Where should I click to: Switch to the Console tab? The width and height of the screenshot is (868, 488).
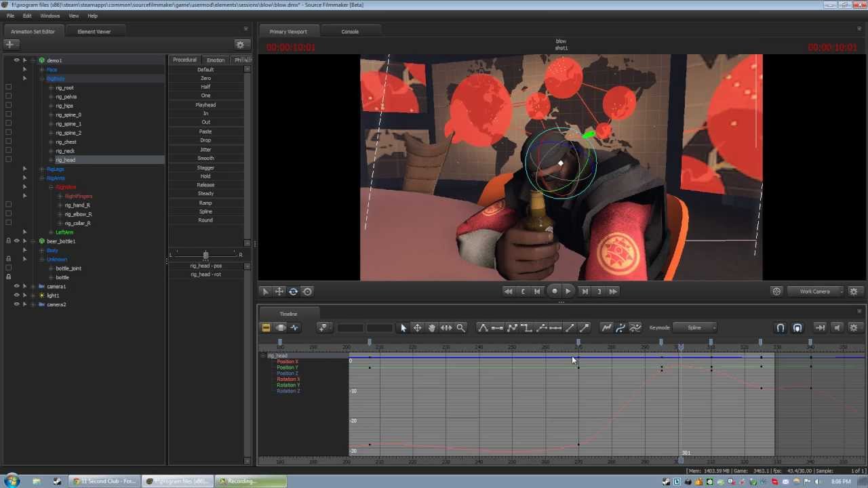[x=350, y=31]
